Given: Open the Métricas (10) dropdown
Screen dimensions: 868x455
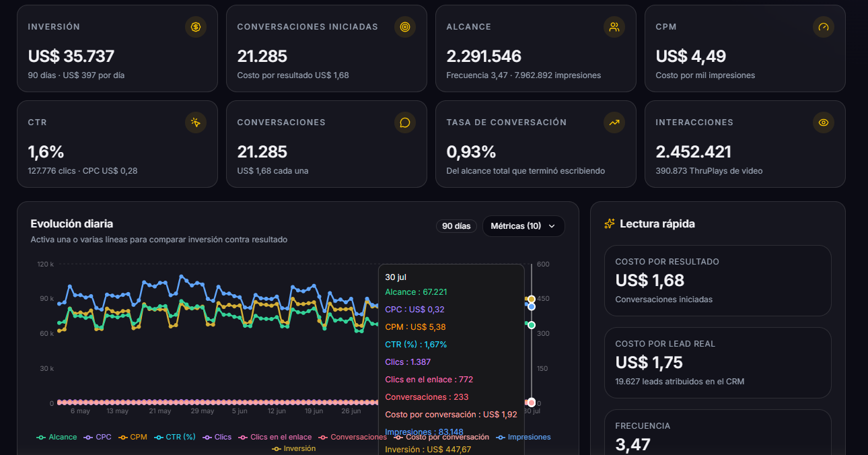Looking at the screenshot, I should tap(523, 226).
